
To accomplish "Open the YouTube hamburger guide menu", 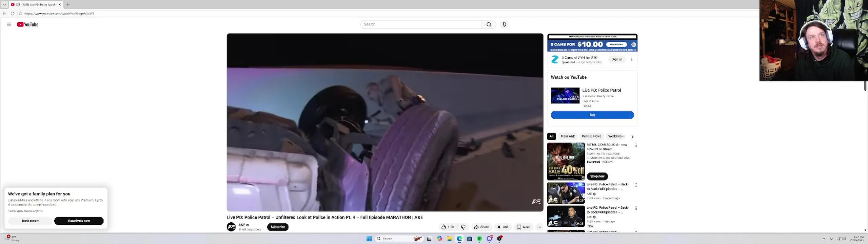I will [x=9, y=24].
